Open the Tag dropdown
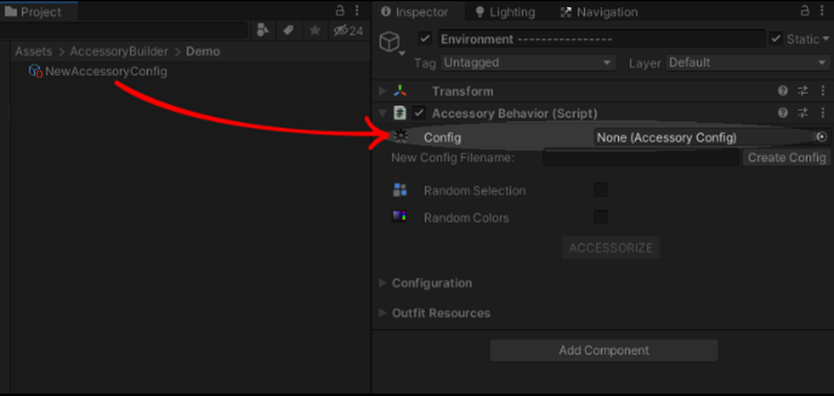 [528, 63]
